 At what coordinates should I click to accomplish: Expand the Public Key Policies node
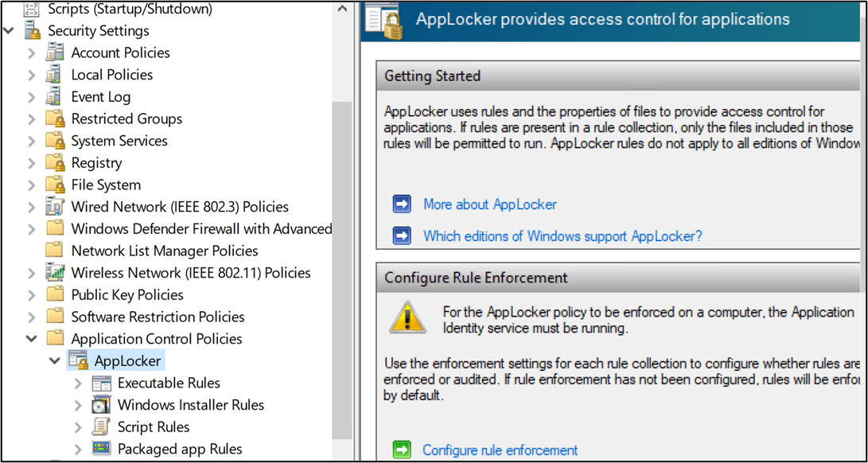[x=32, y=294]
